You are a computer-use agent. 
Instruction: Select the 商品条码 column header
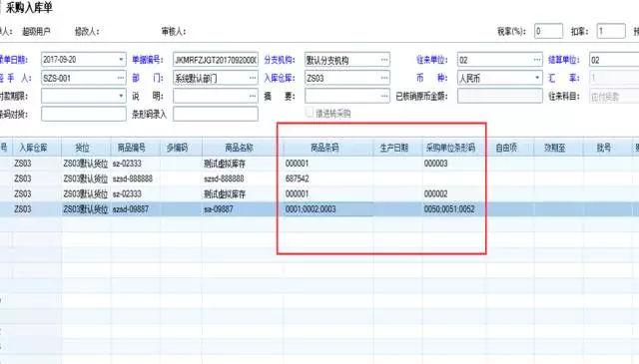coord(324,148)
